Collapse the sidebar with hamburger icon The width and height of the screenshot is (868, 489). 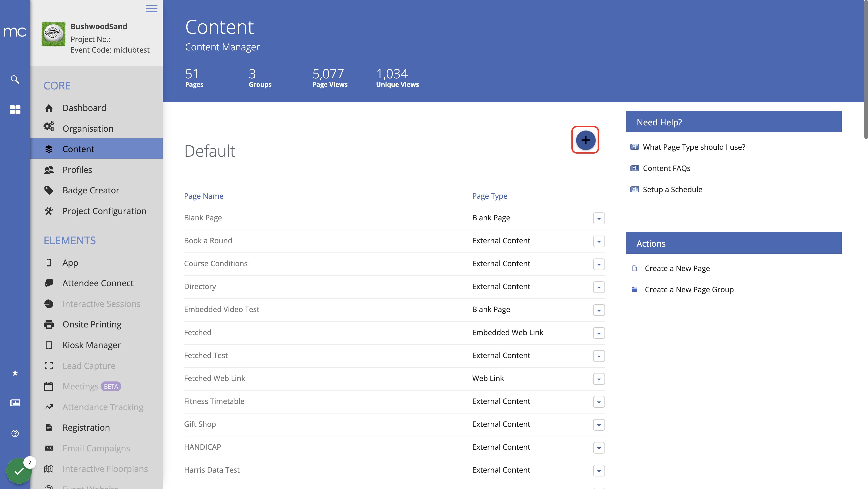152,8
